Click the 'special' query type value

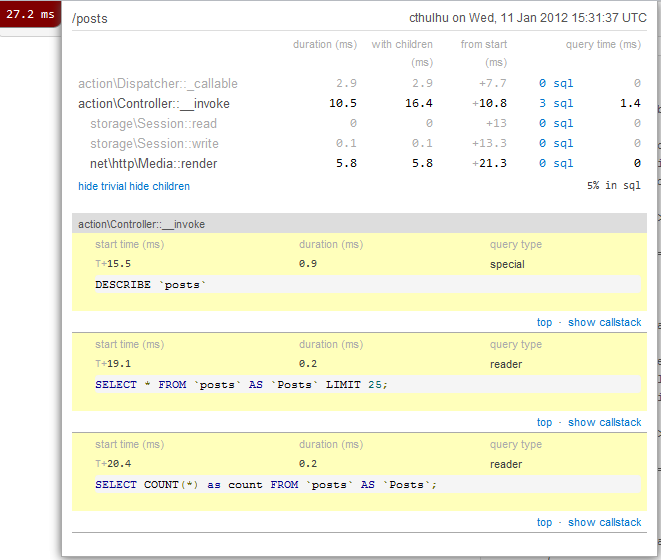(x=507, y=264)
